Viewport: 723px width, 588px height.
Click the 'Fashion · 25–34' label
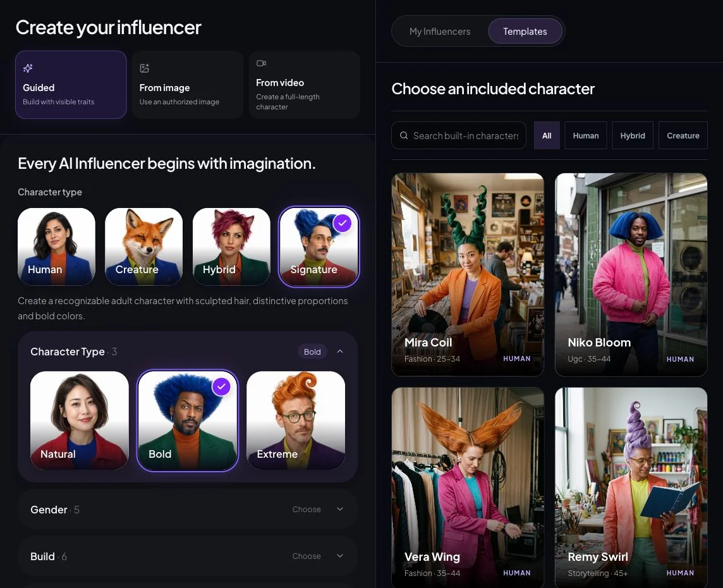click(x=432, y=358)
